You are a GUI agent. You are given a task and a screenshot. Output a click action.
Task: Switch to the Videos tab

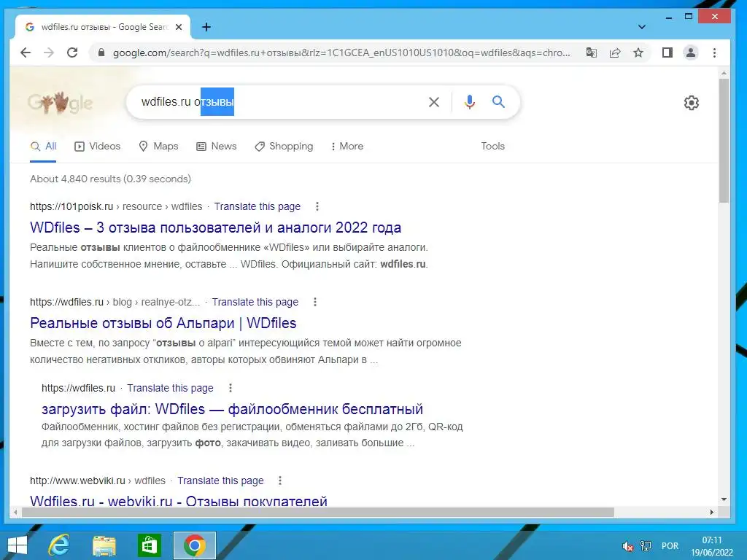click(x=98, y=146)
